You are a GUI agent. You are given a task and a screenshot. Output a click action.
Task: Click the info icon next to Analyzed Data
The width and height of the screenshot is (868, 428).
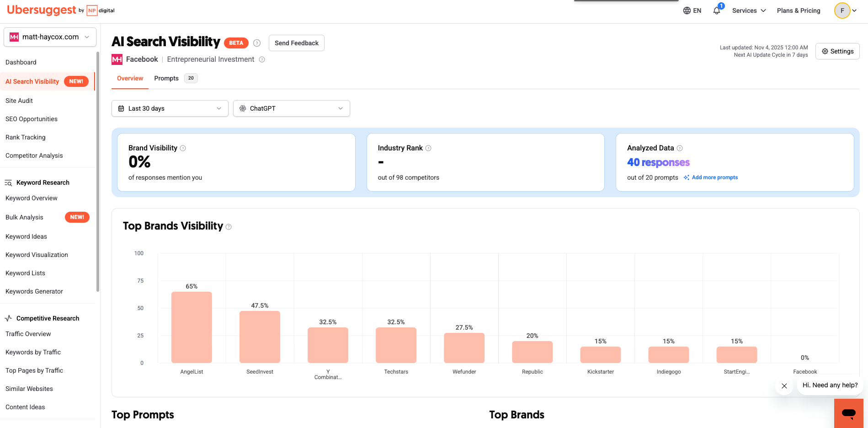pyautogui.click(x=680, y=148)
